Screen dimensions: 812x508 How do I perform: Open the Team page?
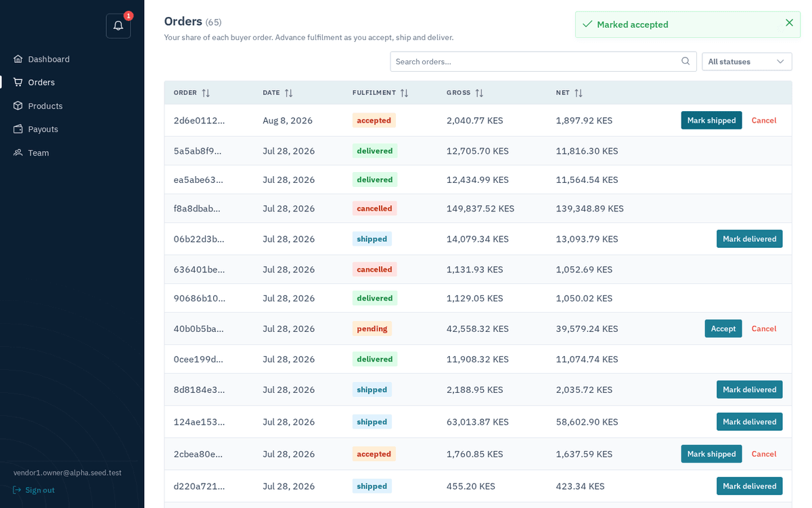(39, 152)
